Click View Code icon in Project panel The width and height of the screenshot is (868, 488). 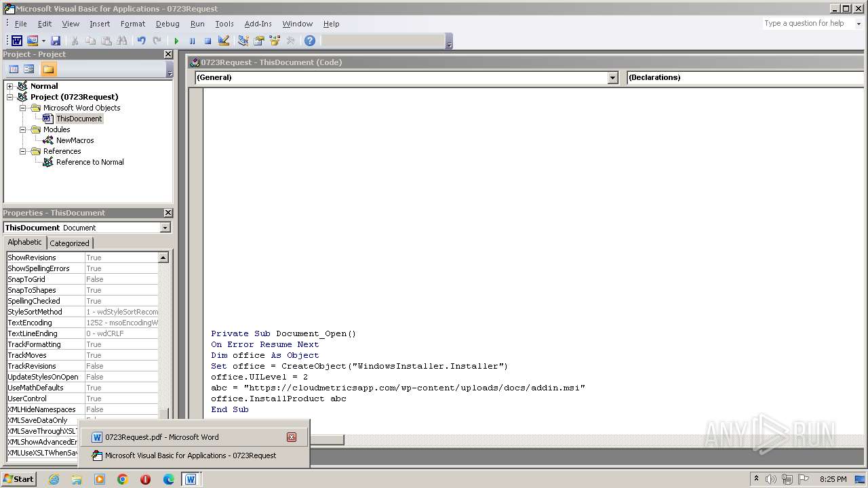pyautogui.click(x=14, y=69)
